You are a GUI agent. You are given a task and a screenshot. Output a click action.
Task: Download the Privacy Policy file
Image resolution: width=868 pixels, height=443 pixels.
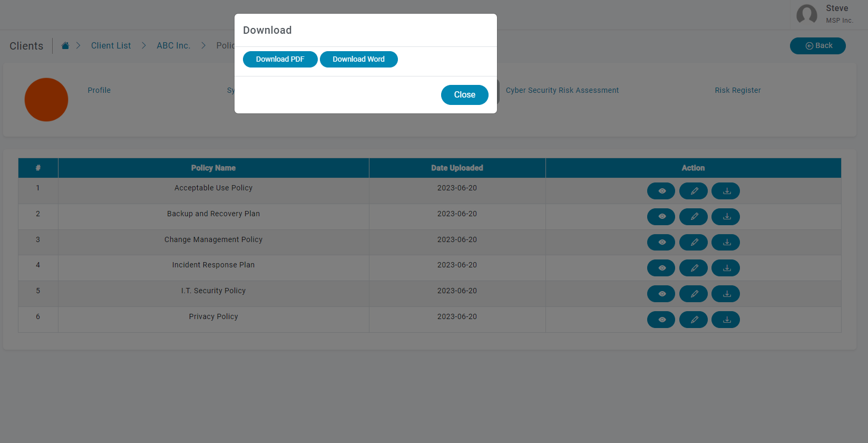(726, 320)
